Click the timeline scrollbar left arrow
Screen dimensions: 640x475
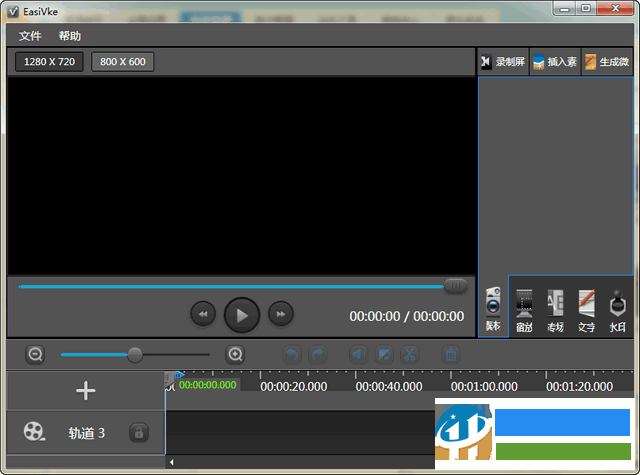pyautogui.click(x=171, y=462)
